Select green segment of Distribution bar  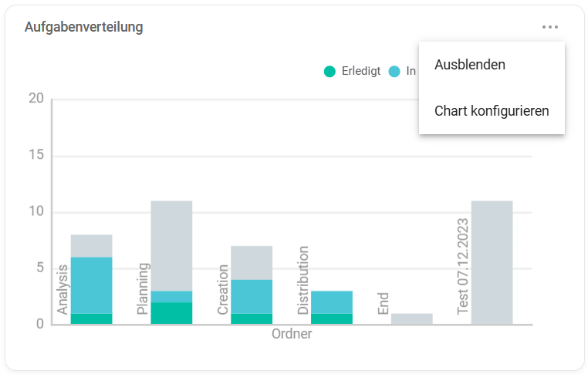pos(332,318)
